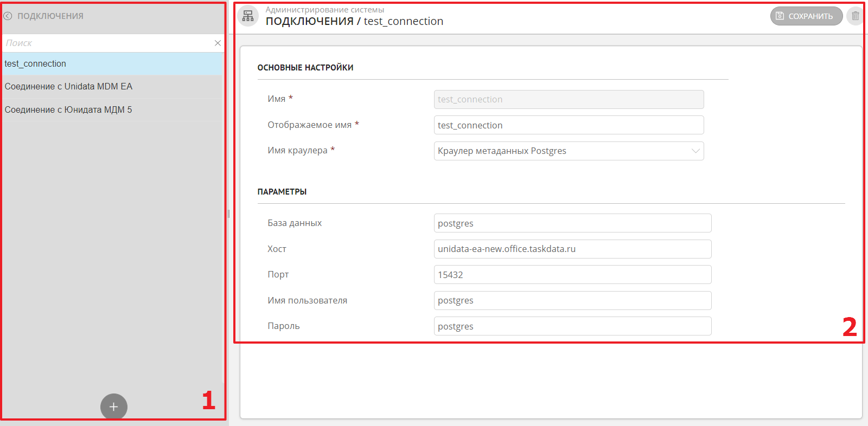The width and height of the screenshot is (868, 426).
Task: Click the panel splitter handle between panes
Action: click(x=228, y=214)
